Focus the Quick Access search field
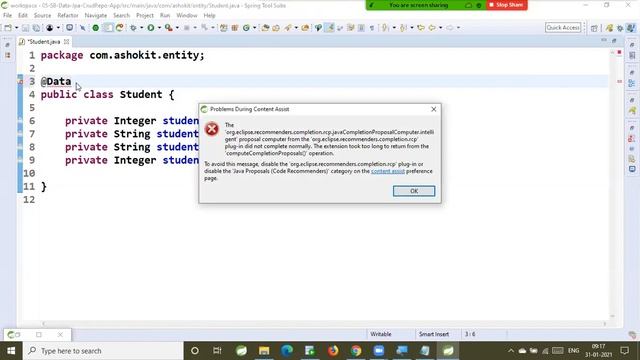 [563, 27]
